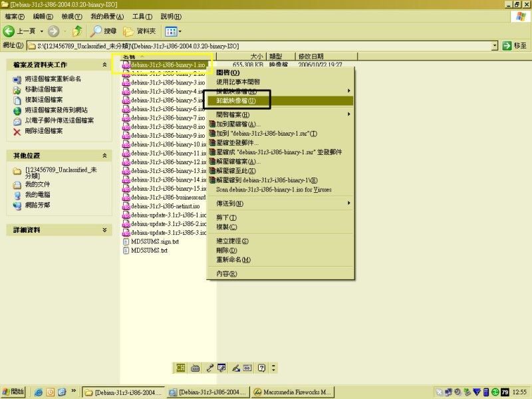Click language bar help question icon
Screen dimensions: 532x399
click(261, 368)
